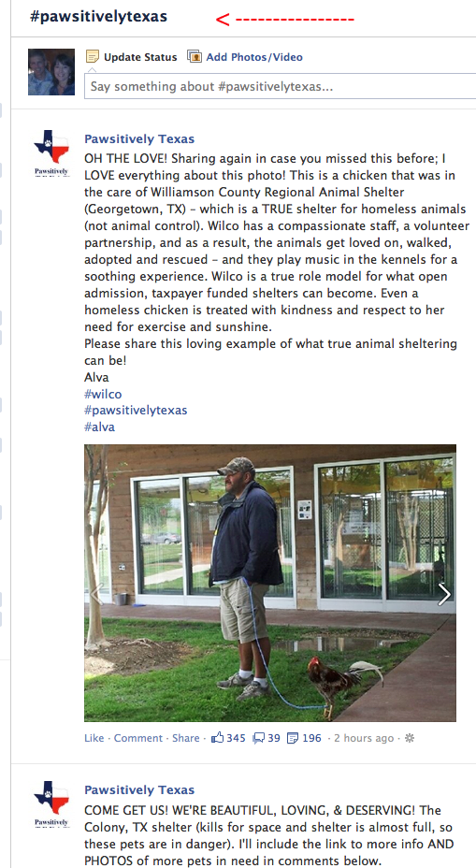
Task: Open the man with chicken photo
Action: click(270, 583)
